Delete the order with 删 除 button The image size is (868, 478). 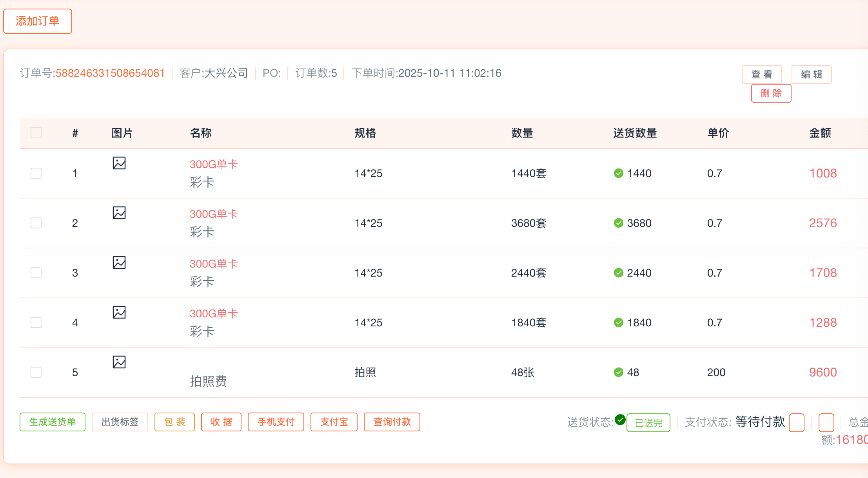click(x=771, y=93)
